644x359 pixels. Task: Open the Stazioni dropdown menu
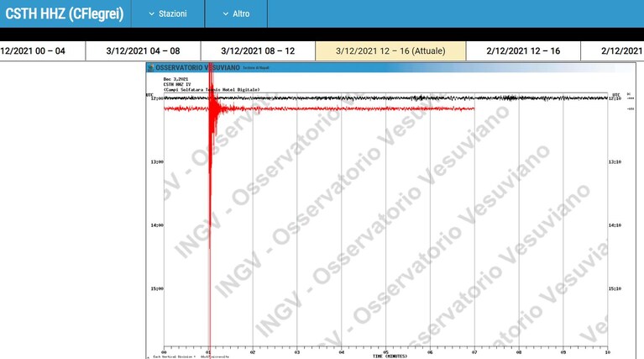click(168, 13)
